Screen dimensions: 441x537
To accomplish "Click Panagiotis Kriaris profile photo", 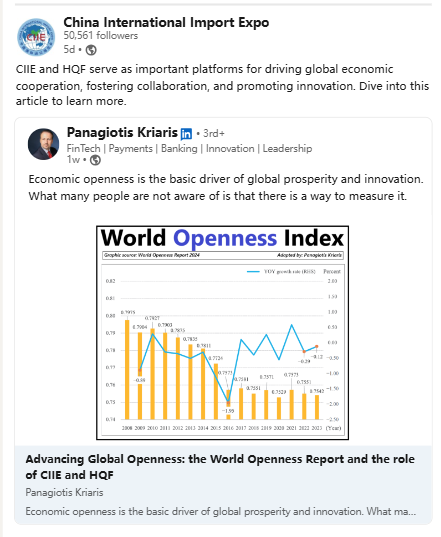I will pyautogui.click(x=43, y=144).
